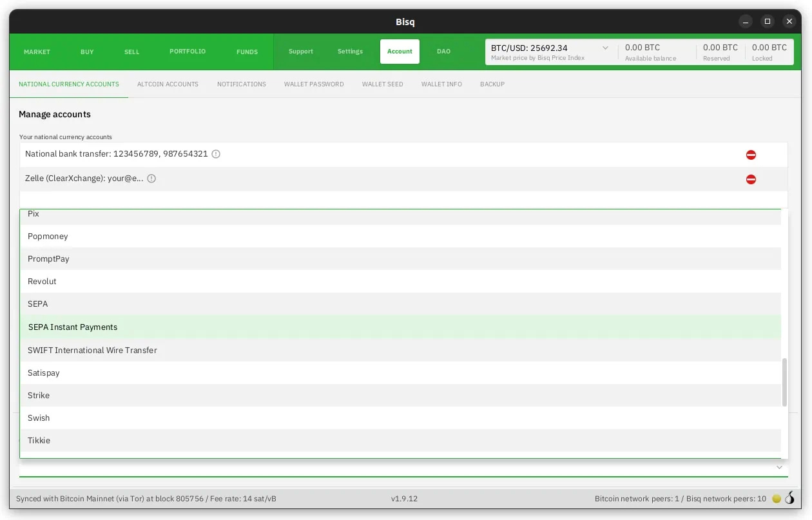Open the FUNDS section
The image size is (812, 520).
247,52
